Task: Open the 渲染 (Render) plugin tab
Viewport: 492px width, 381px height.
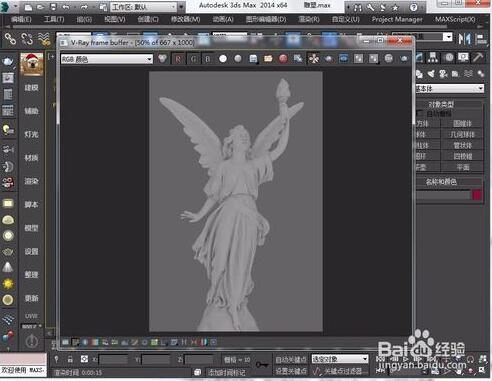Action: 32,181
